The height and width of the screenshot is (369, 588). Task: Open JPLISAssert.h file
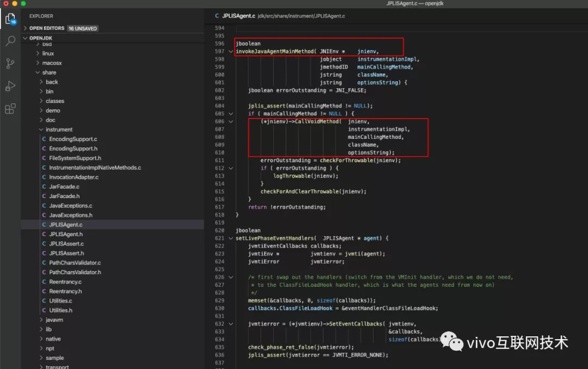(66, 254)
